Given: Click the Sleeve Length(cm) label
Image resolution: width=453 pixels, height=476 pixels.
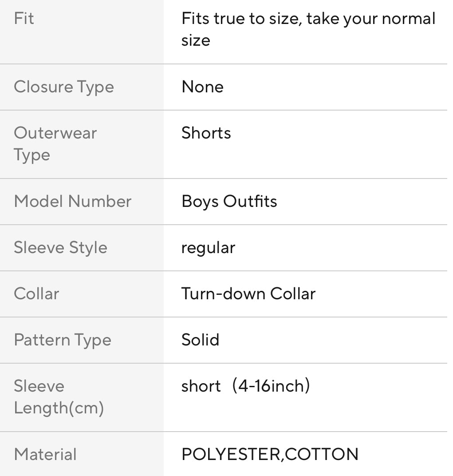Looking at the screenshot, I should pos(59,397).
